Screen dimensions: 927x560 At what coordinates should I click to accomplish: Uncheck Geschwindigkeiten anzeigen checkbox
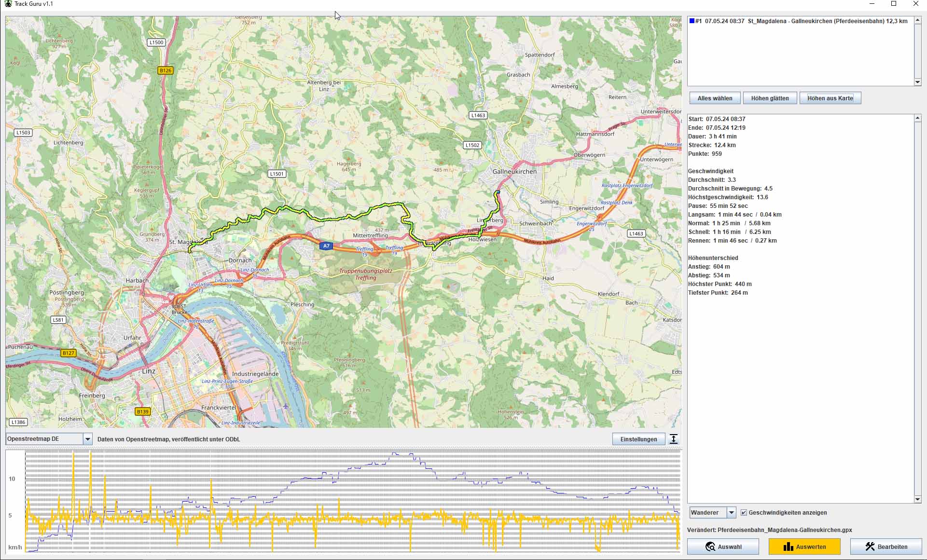tap(744, 513)
